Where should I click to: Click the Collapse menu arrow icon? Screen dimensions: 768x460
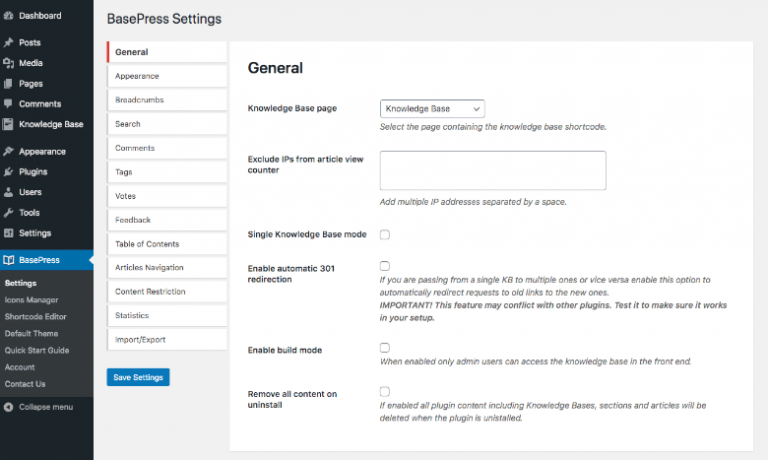(8, 407)
